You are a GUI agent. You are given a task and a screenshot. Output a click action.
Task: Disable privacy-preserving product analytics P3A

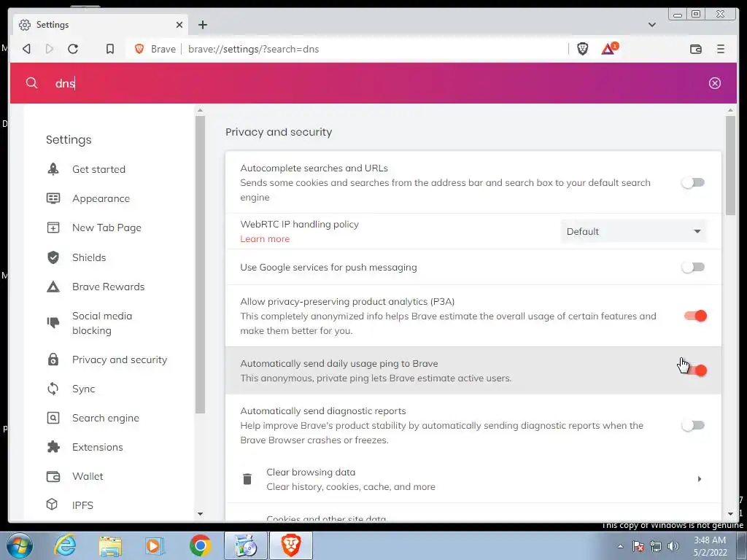tap(695, 316)
